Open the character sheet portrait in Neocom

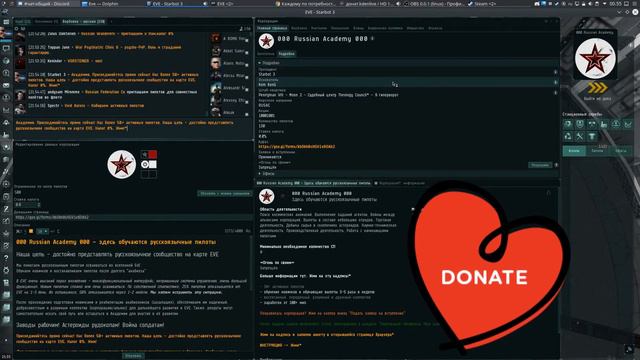pyautogui.click(x=5, y=33)
